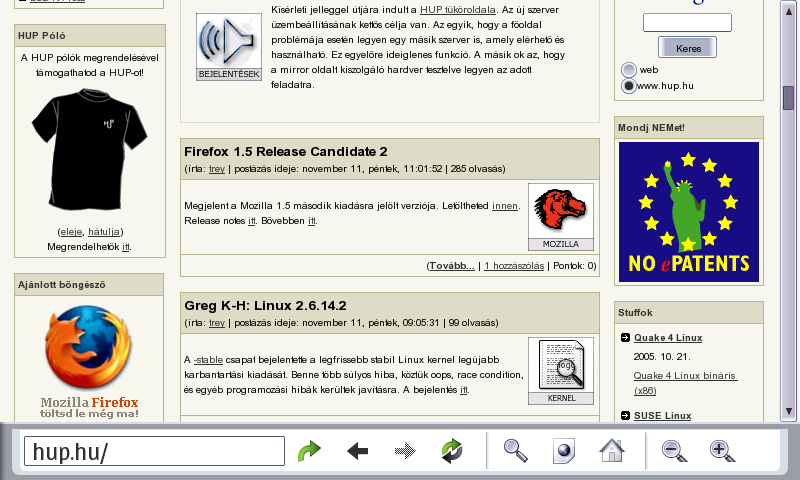Click the black HUP T-shirt image
Image resolution: width=800 pixels, height=480 pixels.
(89, 149)
